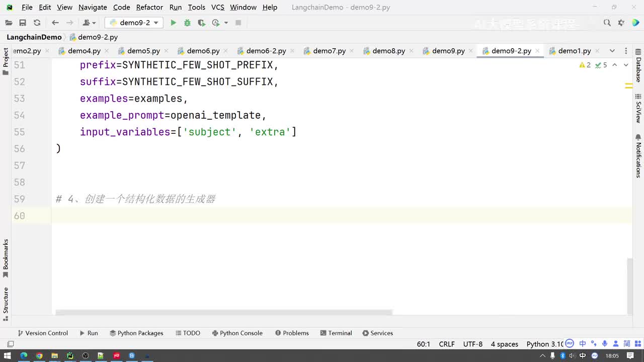The height and width of the screenshot is (362, 644).
Task: Click the vertical editor scrollbar thumb
Action: [629, 286]
